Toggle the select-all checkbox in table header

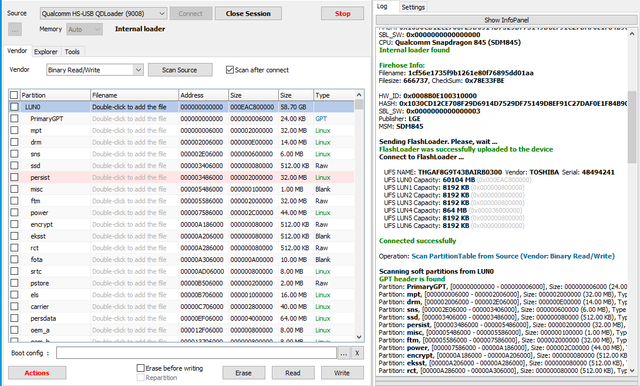(x=14, y=95)
